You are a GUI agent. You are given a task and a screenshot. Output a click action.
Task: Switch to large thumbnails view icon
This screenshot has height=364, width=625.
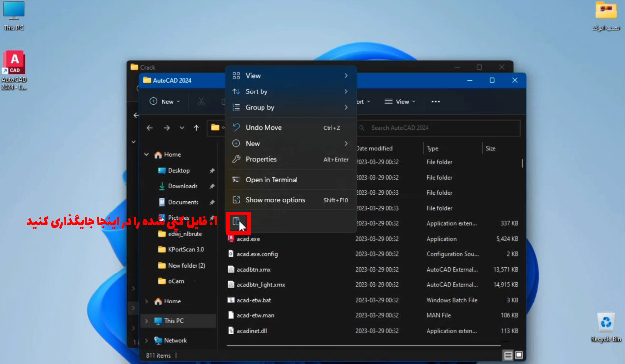pos(519,355)
